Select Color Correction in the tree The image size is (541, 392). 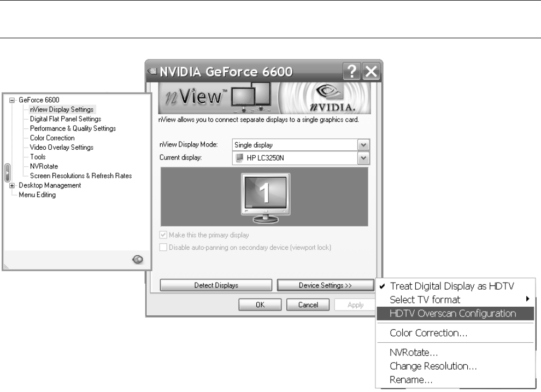[x=52, y=138]
